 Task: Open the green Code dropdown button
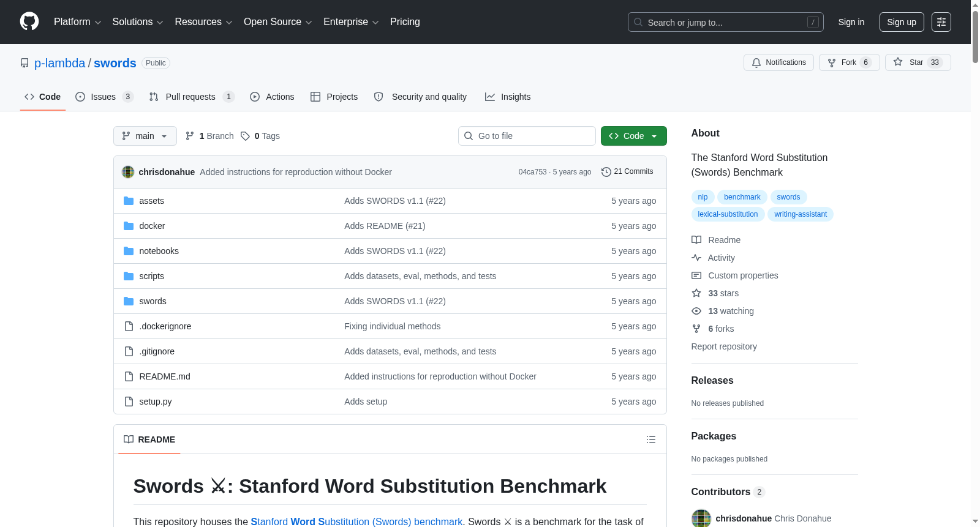coord(634,136)
